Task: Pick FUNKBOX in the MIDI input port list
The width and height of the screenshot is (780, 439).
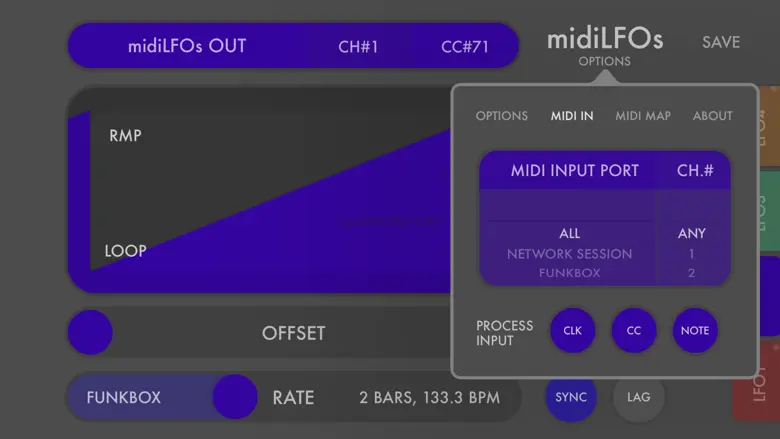Action: 570,273
